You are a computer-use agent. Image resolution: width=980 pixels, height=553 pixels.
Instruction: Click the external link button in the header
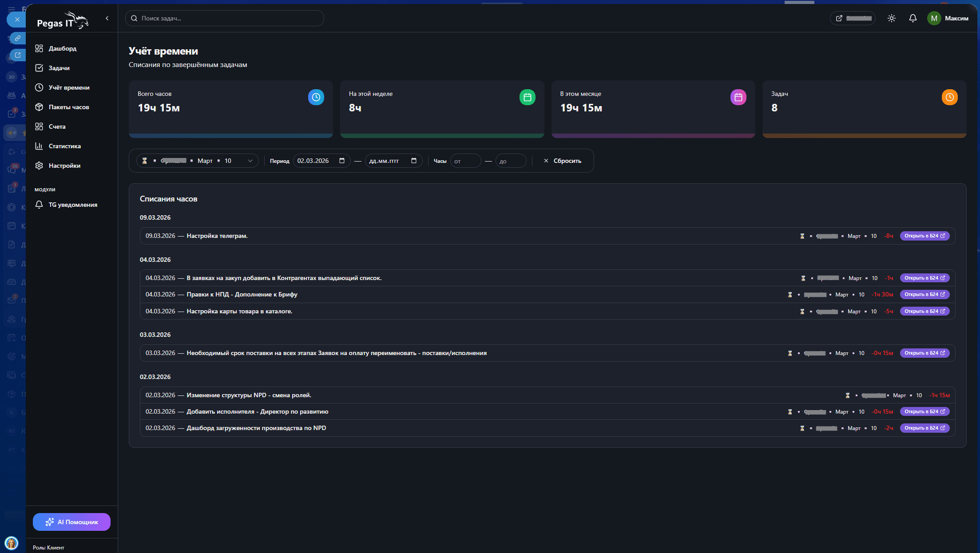[x=853, y=18]
